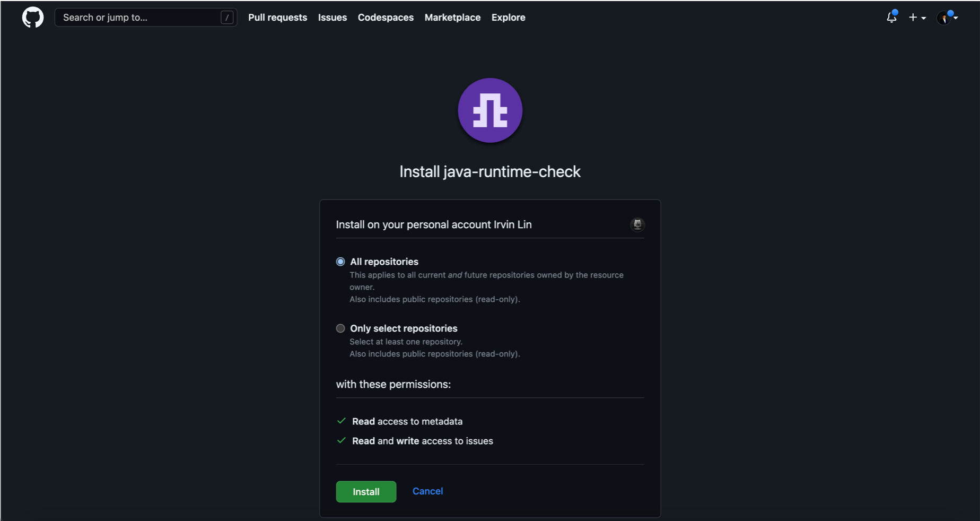Image resolution: width=980 pixels, height=521 pixels.
Task: Open the notifications bell
Action: (892, 17)
